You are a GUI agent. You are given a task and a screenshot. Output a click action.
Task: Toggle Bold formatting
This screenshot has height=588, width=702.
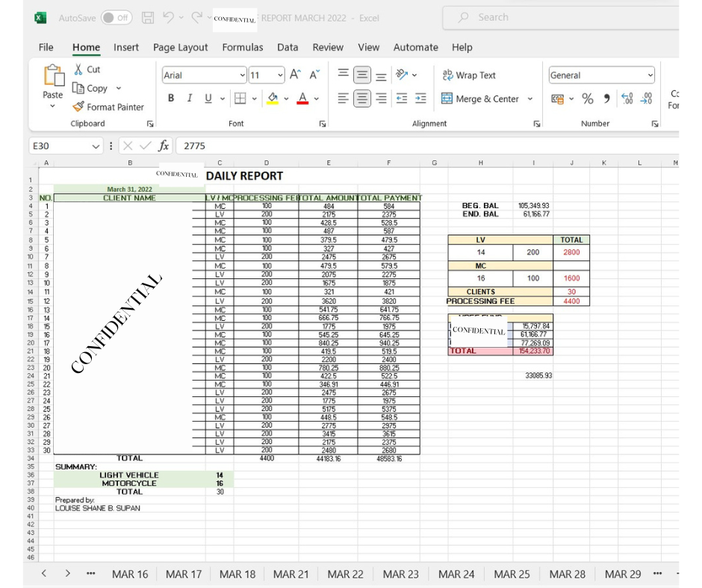click(170, 98)
